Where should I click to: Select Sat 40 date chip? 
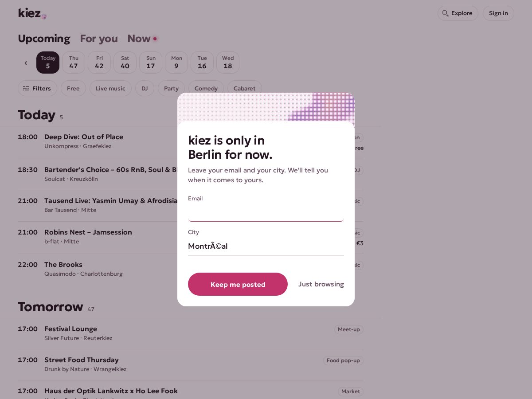125,63
